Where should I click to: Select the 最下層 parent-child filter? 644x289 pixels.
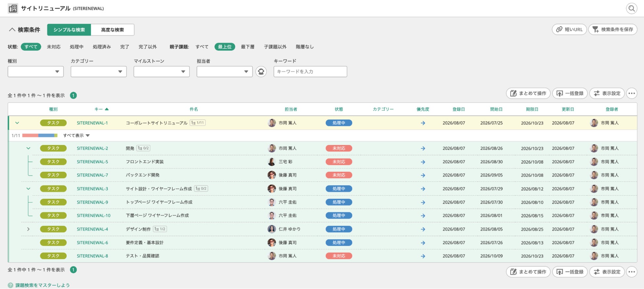point(247,47)
